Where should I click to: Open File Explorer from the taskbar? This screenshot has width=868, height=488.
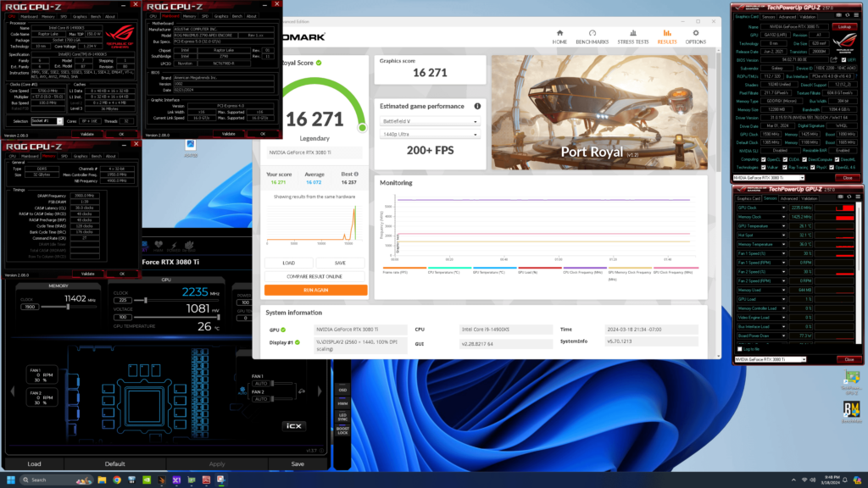point(102,480)
